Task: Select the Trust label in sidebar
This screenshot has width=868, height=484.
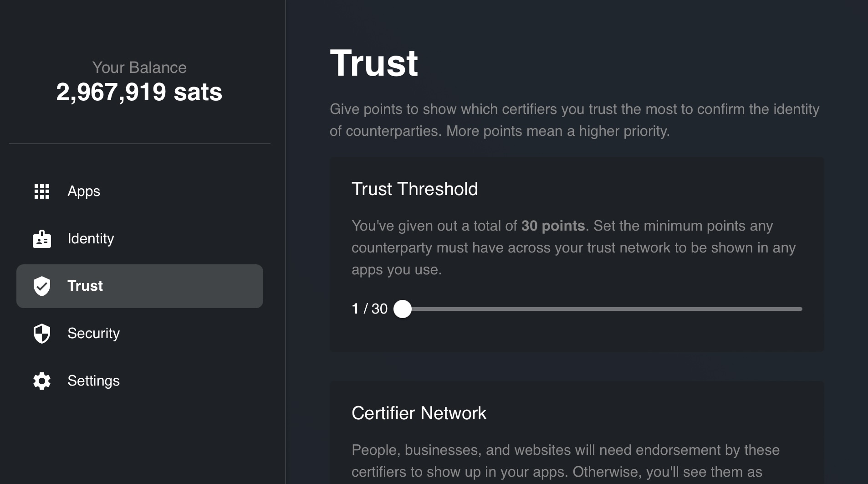Action: click(x=85, y=286)
